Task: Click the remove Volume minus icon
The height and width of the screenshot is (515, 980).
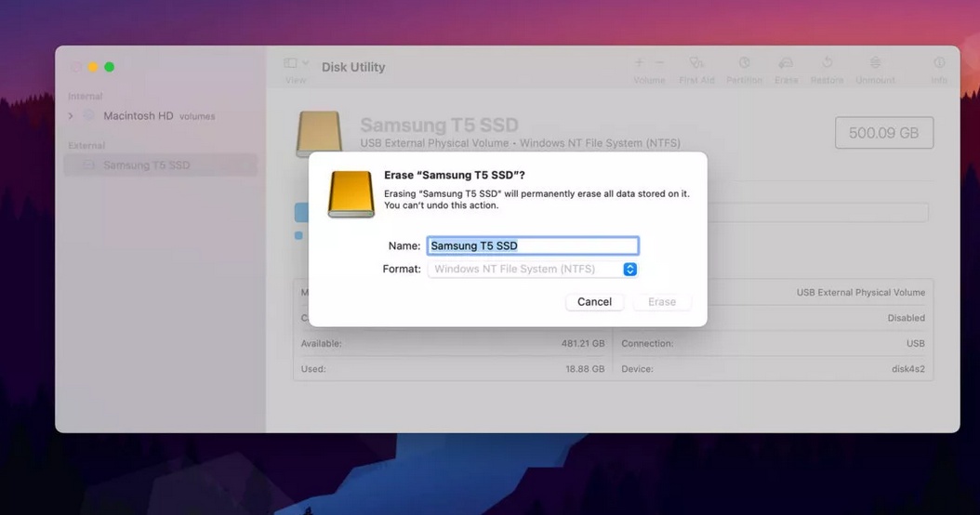Action: [x=659, y=62]
